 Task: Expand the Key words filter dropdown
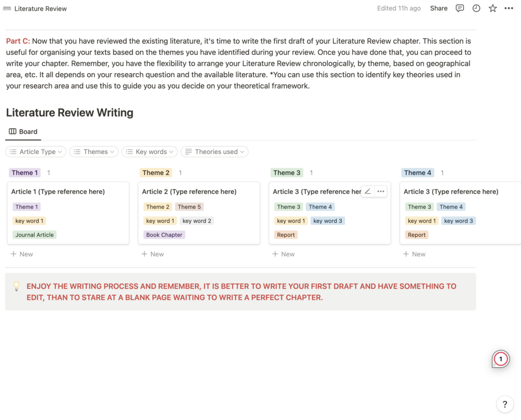tap(149, 152)
